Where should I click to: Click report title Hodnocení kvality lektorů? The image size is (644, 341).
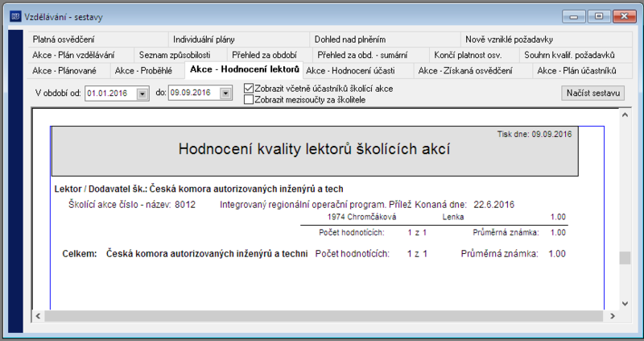pyautogui.click(x=315, y=149)
